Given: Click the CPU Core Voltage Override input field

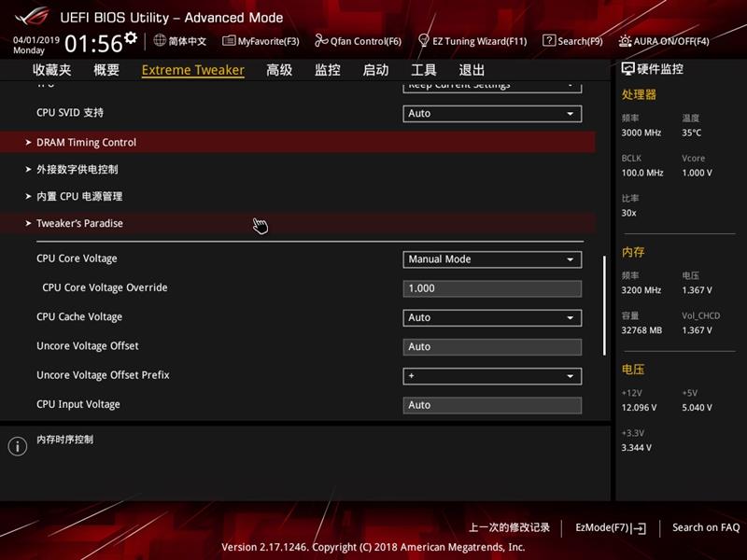Looking at the screenshot, I should [492, 287].
